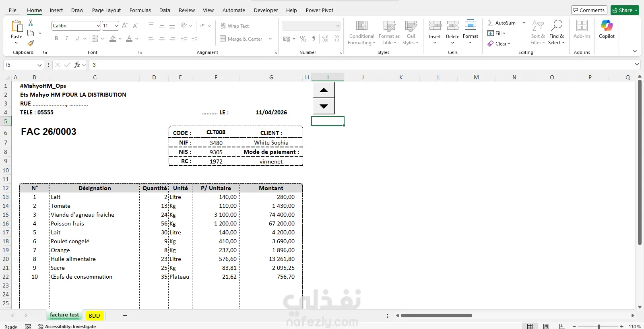Click the Cut scissors icon

tap(31, 23)
